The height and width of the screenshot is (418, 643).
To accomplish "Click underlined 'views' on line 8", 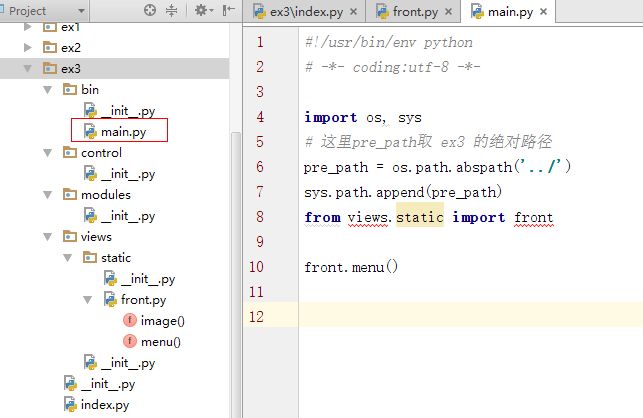I will coord(367,217).
